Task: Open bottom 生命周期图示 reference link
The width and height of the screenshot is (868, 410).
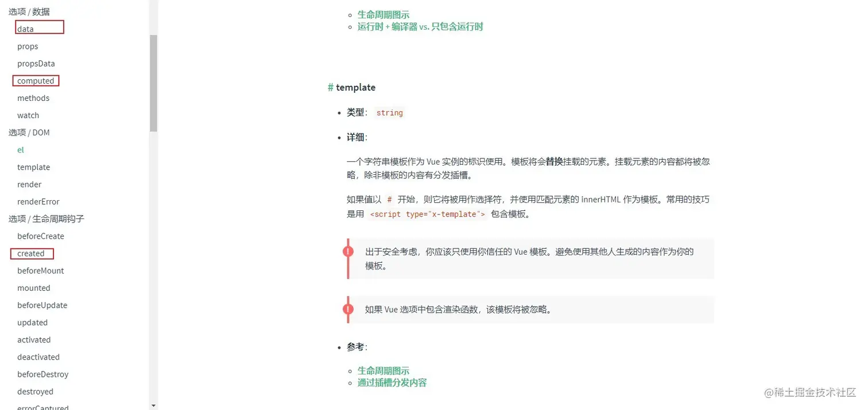Action: click(x=383, y=371)
